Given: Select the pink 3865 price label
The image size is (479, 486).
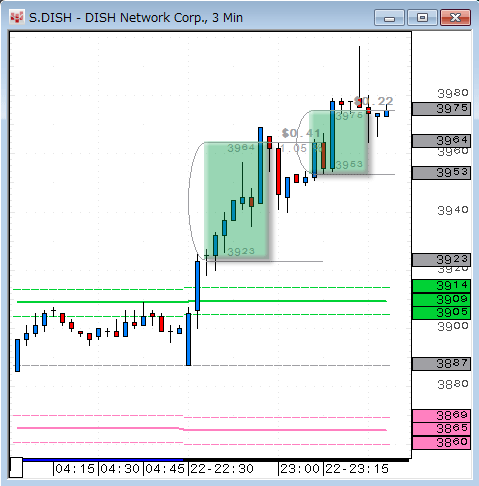Looking at the screenshot, I should pyautogui.click(x=441, y=428).
